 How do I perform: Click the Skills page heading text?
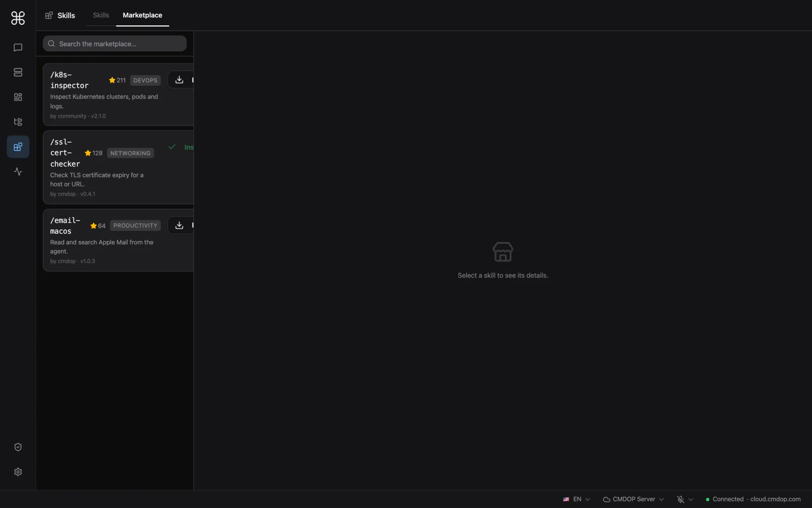(66, 15)
